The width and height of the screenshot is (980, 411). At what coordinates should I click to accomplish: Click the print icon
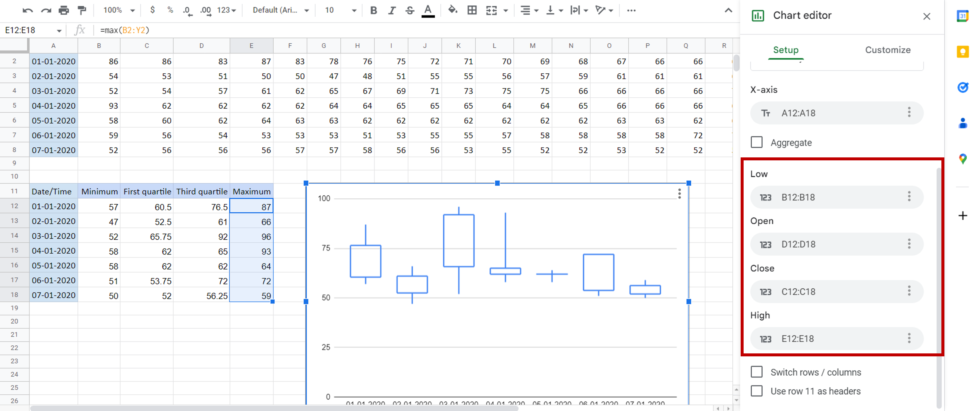pos(64,10)
